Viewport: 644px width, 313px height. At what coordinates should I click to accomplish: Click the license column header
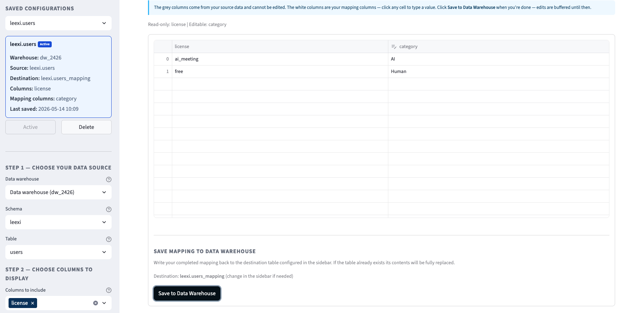point(280,47)
